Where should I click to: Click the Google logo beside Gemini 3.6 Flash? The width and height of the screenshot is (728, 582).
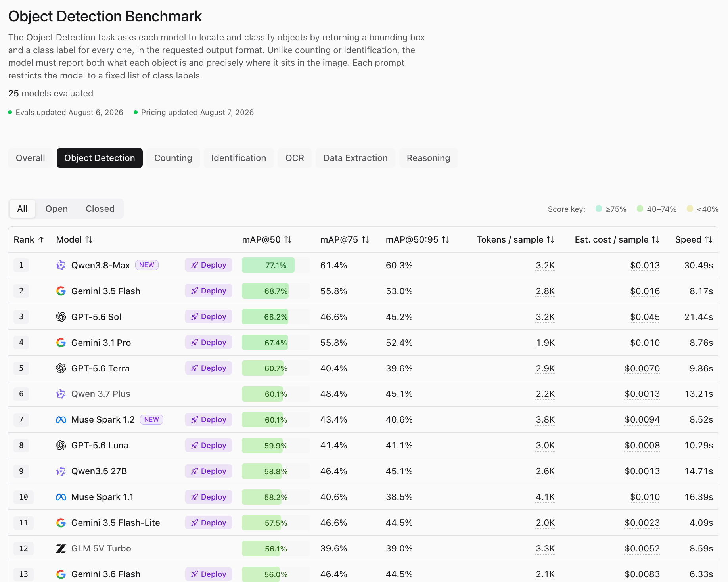pos(61,574)
